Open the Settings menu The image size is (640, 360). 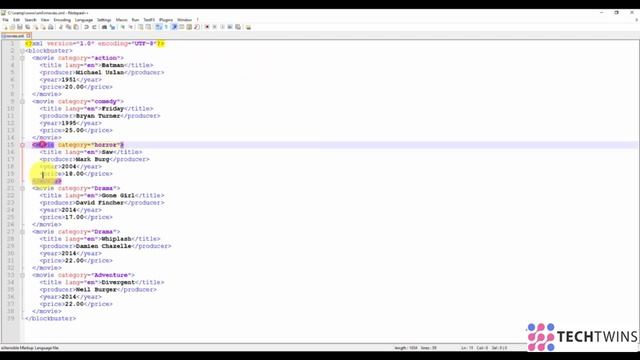tap(104, 20)
